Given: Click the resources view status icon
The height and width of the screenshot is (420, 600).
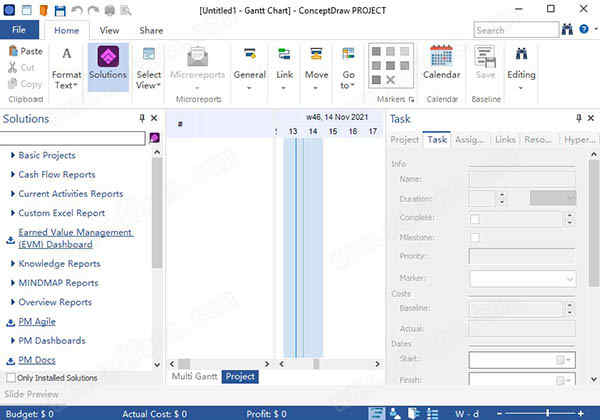Looking at the screenshot, I should [395, 413].
